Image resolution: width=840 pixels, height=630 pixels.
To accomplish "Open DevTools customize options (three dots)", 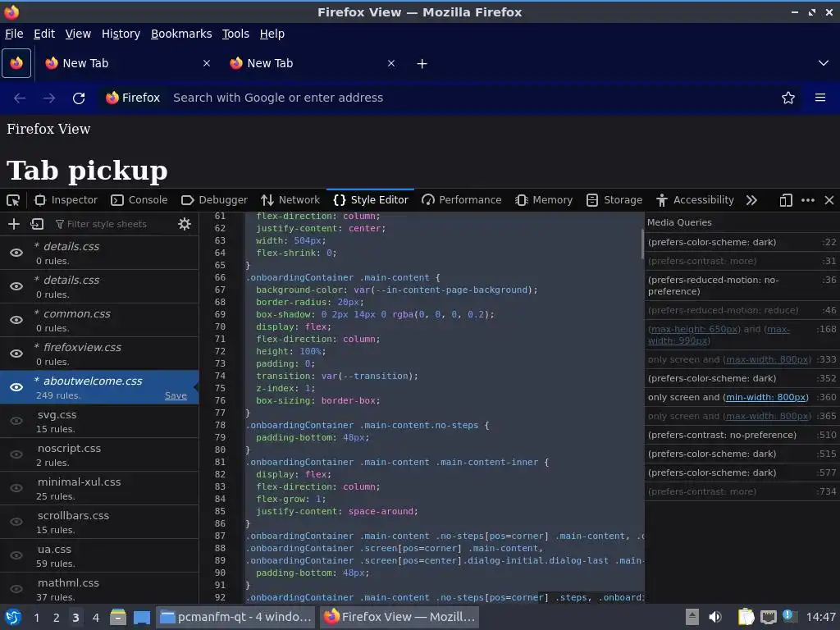I will click(808, 200).
